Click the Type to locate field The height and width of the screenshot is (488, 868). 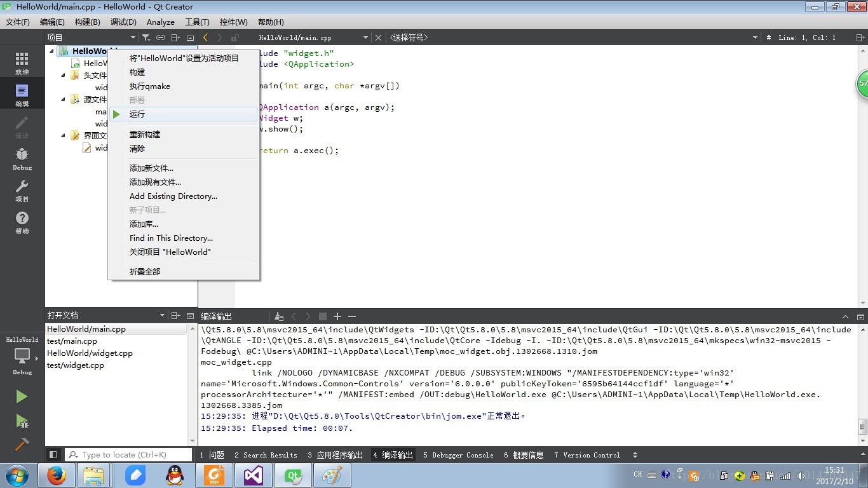(x=128, y=455)
